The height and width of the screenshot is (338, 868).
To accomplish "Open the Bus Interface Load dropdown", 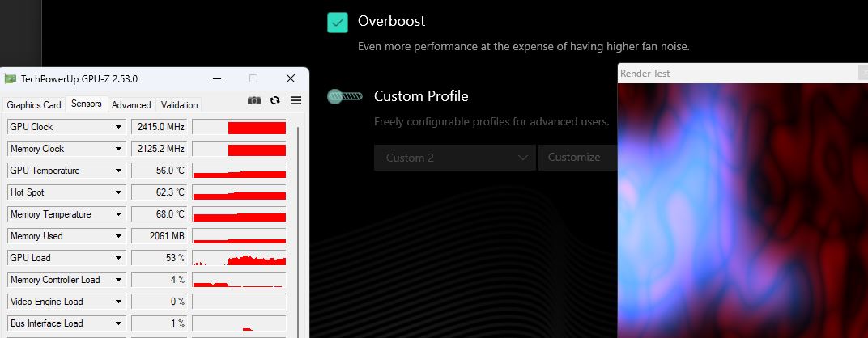I will 118,323.
